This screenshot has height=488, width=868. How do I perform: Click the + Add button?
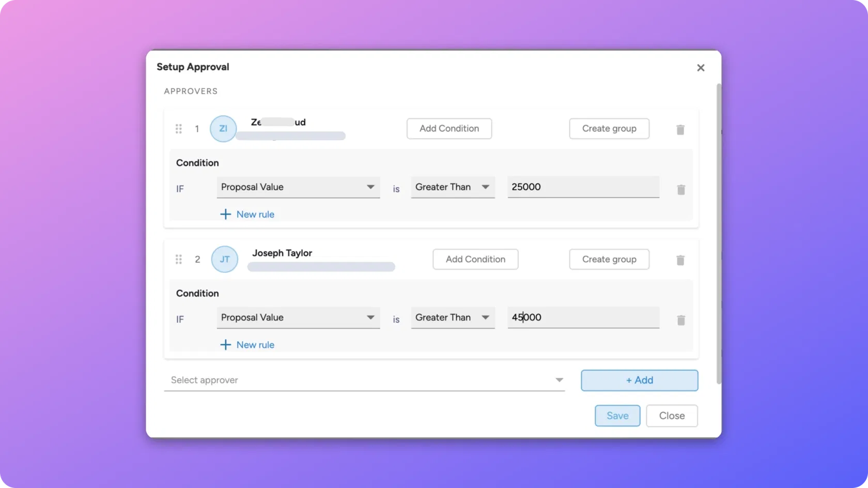coord(639,380)
